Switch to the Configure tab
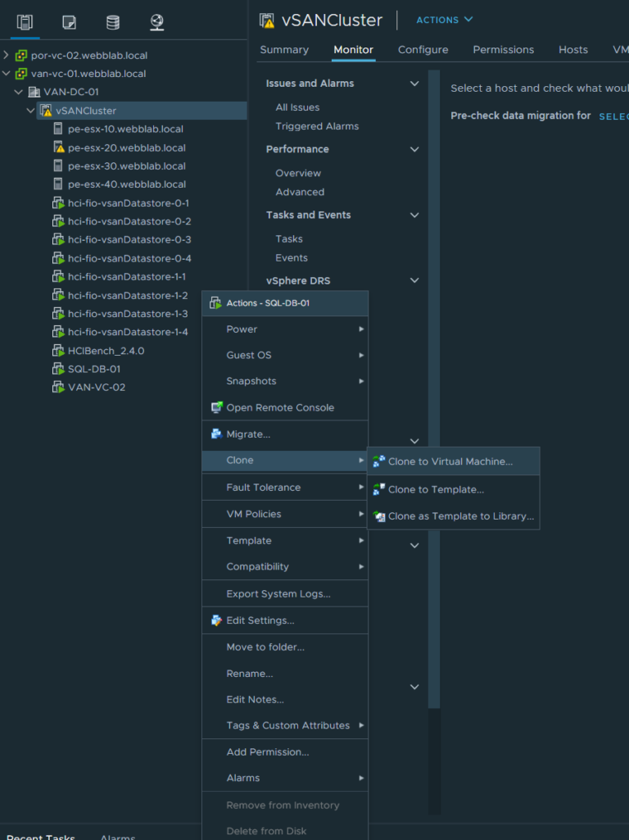629x840 pixels. coord(423,49)
